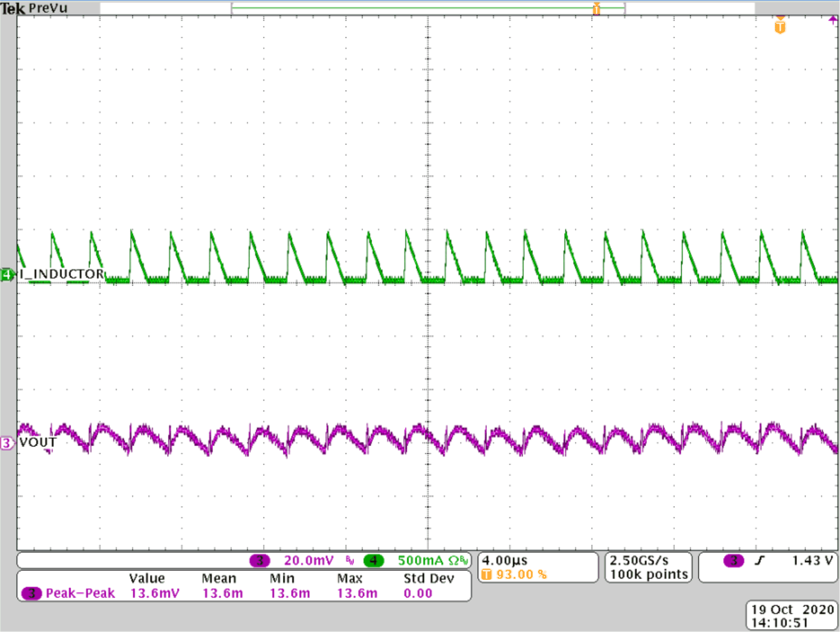Screen dimensions: 840x632
Task: Open the 20.0mV vertical scale readout for channel 3
Action: point(310,560)
